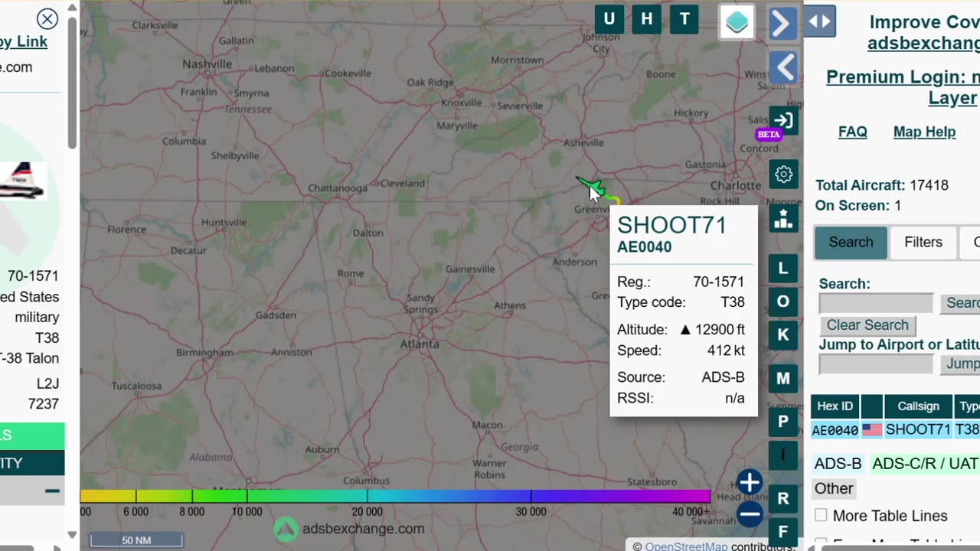Toggle the K map option
The image size is (980, 551).
[783, 334]
